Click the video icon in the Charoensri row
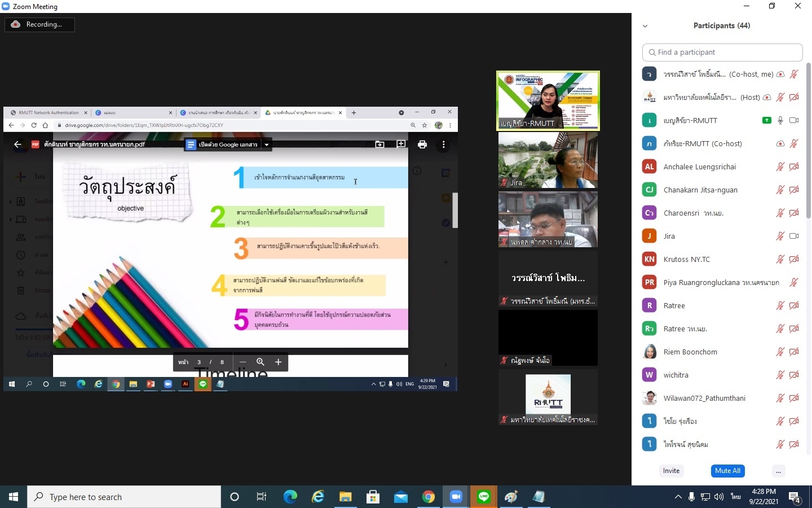The image size is (812, 508). pyautogui.click(x=794, y=213)
